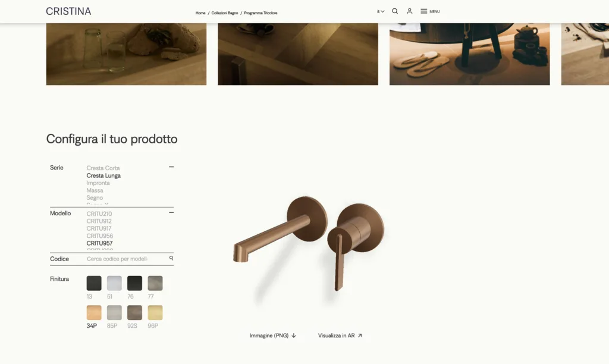Image resolution: width=609 pixels, height=364 pixels.
Task: Select Segno series
Action: (95, 197)
